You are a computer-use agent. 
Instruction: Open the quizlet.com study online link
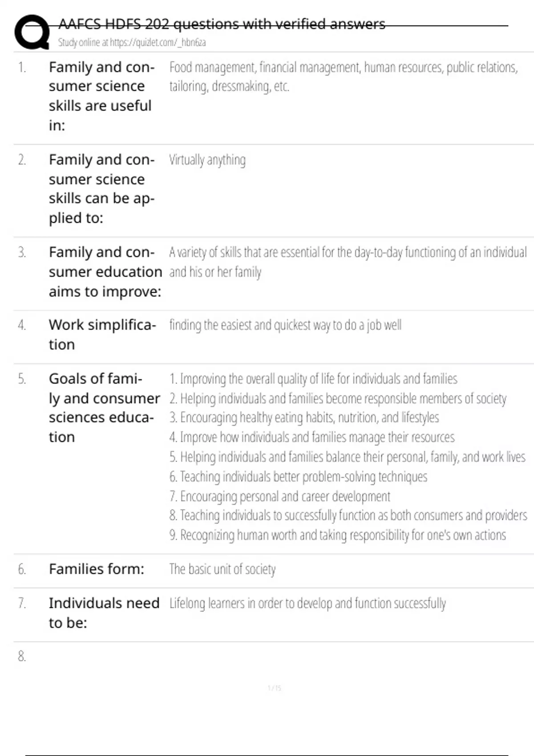[132, 43]
